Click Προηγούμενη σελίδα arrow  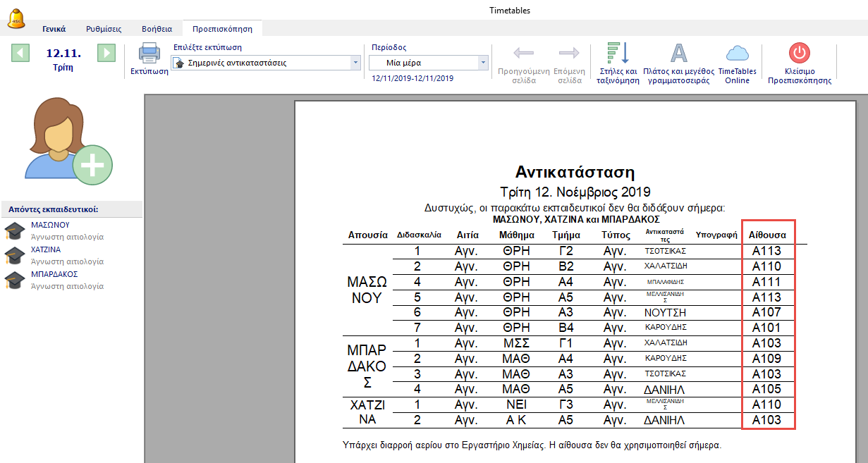(524, 53)
